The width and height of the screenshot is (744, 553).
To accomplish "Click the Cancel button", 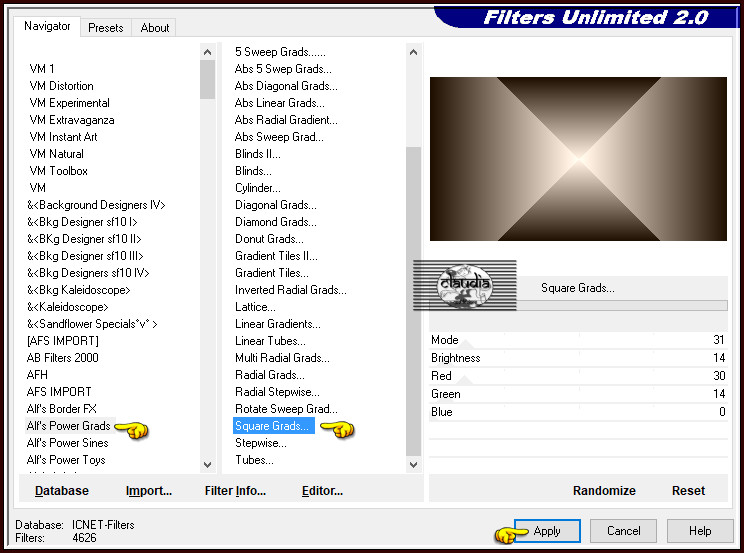I will pyautogui.click(x=623, y=531).
